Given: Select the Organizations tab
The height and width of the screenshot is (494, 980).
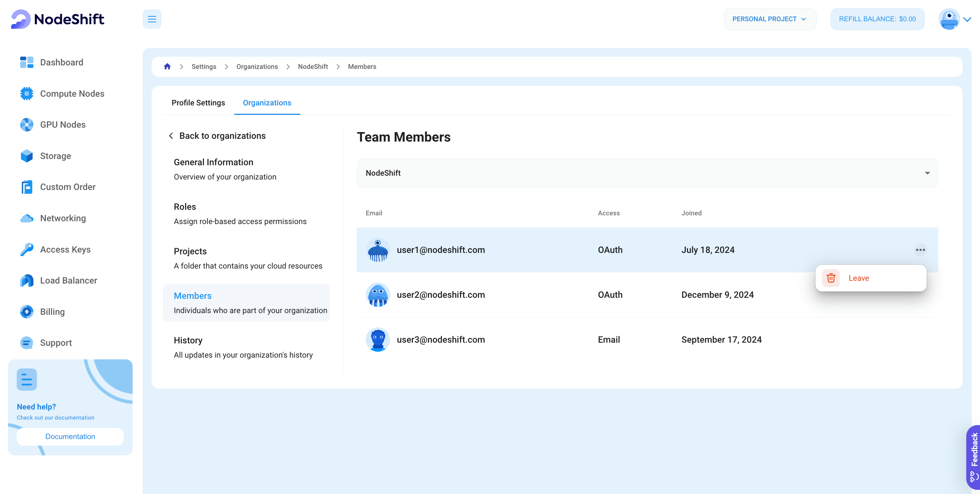Looking at the screenshot, I should click(267, 103).
